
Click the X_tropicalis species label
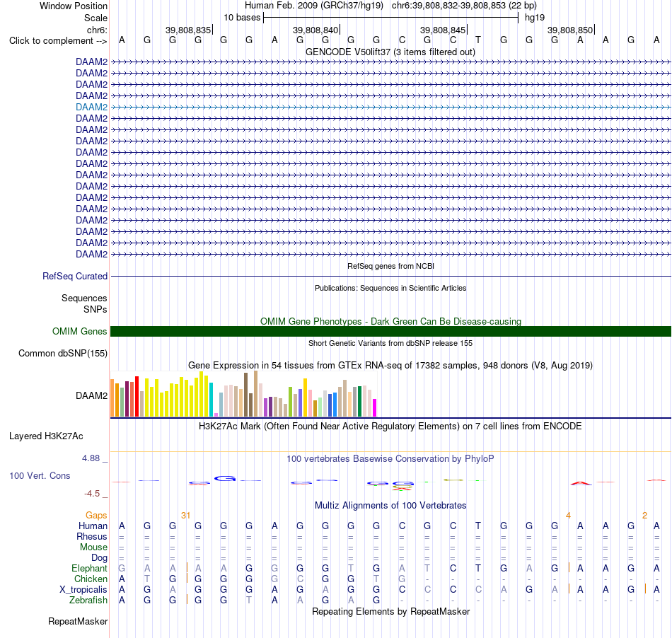click(83, 590)
